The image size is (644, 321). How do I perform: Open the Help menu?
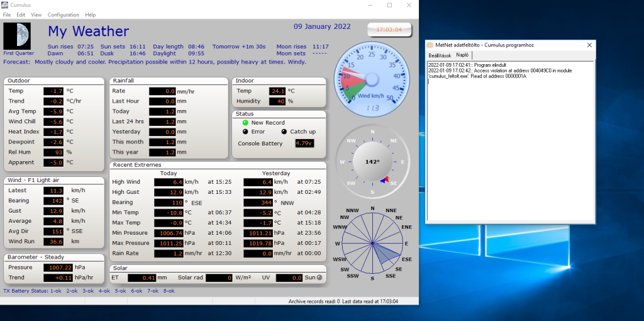[x=91, y=14]
